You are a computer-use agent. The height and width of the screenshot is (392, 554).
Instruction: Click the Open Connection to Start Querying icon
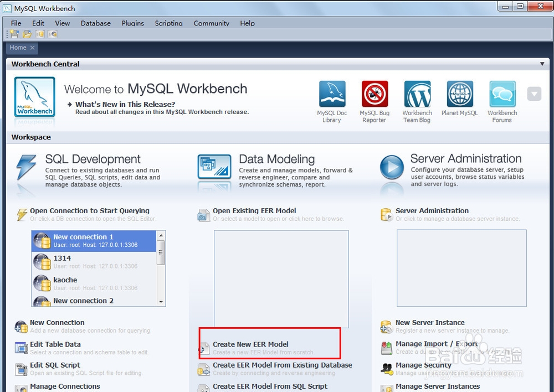tap(22, 214)
